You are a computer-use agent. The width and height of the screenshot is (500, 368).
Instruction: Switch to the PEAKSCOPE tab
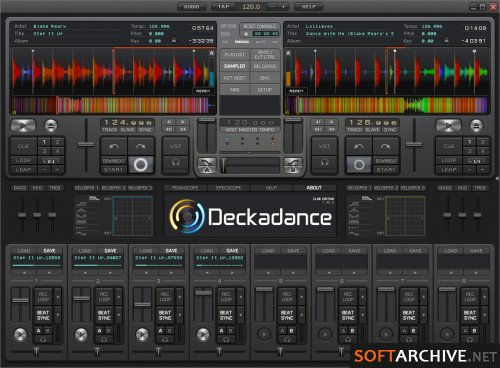click(x=185, y=188)
